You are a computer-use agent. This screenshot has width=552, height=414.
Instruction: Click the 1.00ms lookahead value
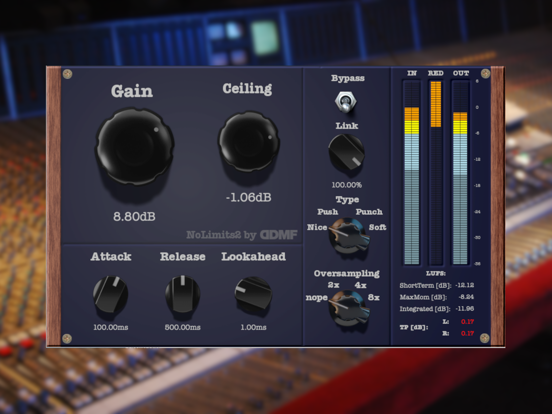click(253, 327)
